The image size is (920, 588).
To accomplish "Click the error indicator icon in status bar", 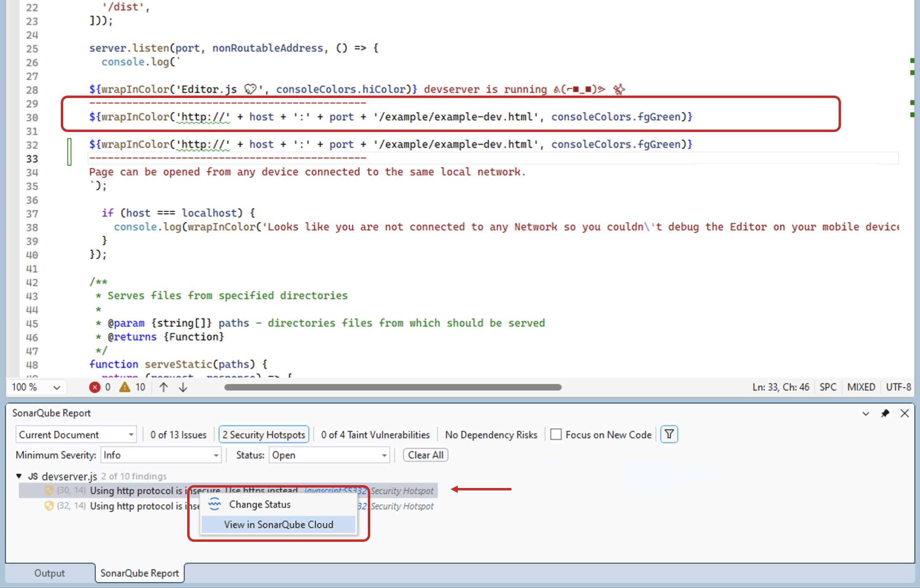I will 95,387.
